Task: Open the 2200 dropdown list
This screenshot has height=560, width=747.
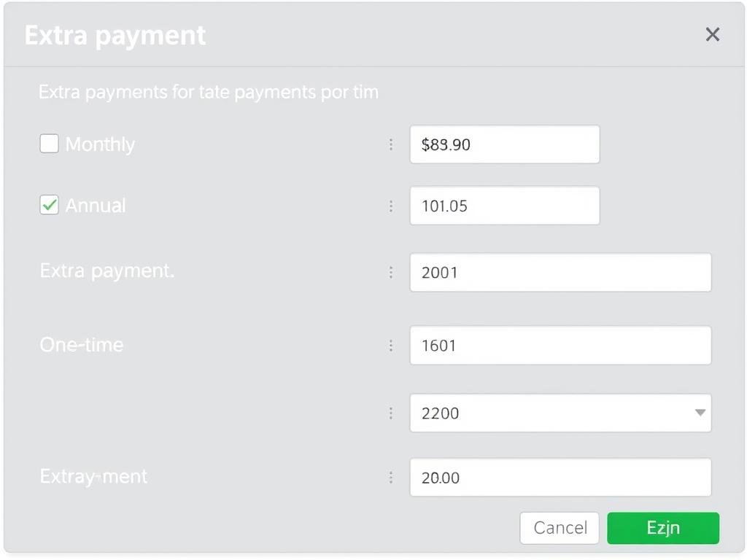Action: [560, 413]
